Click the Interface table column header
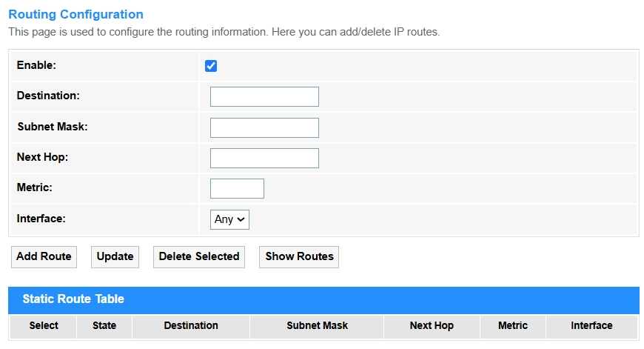The image size is (644, 349). [591, 326]
